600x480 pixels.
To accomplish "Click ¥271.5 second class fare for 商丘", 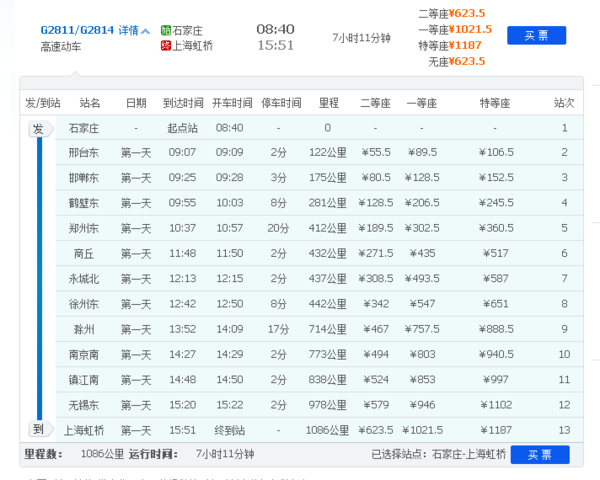I will (x=376, y=254).
